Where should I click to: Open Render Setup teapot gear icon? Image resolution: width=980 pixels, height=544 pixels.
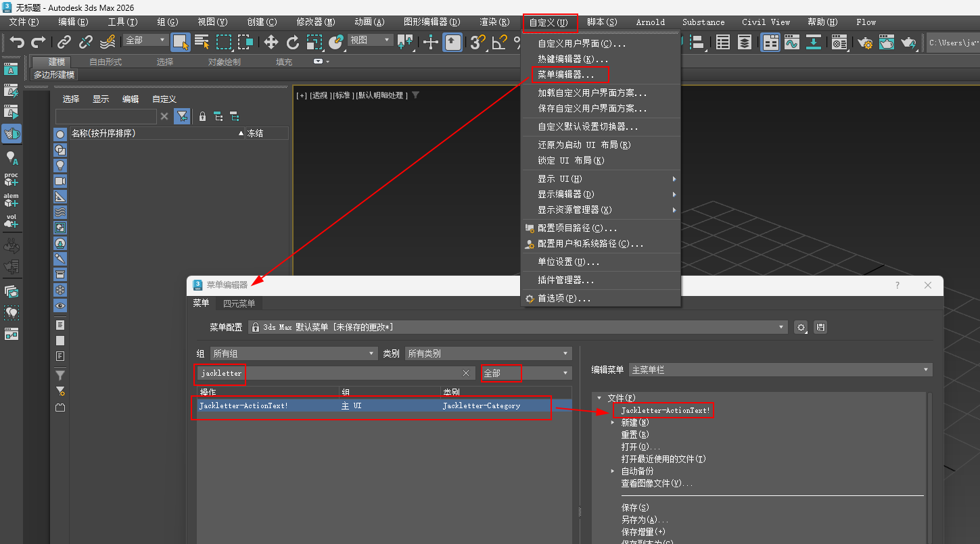(x=865, y=43)
